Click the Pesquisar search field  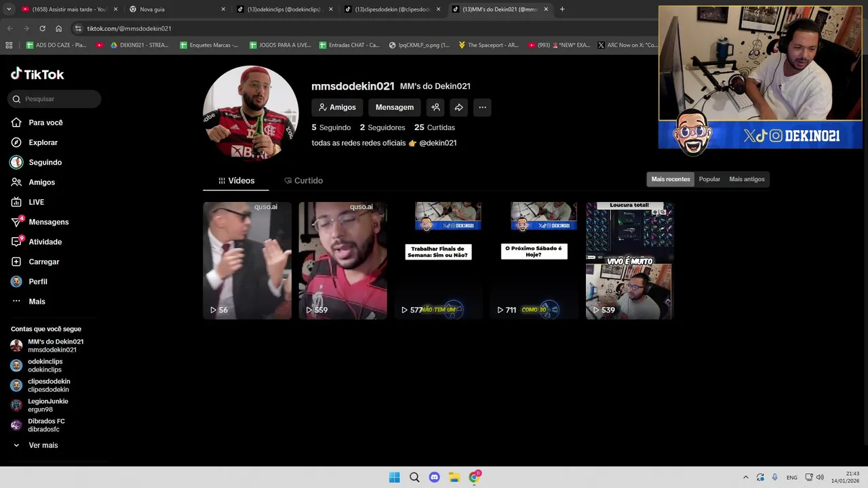point(55,99)
